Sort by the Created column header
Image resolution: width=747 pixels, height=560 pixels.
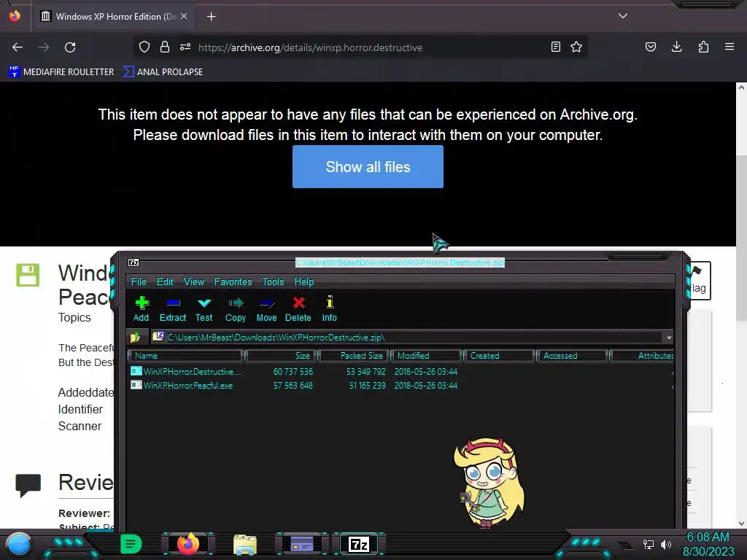coord(499,356)
